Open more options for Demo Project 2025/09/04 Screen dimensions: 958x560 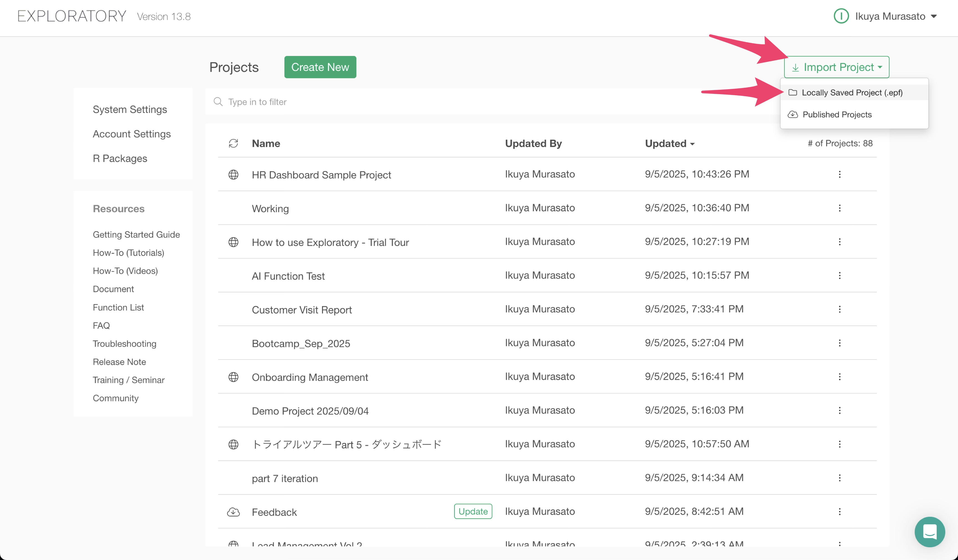click(840, 410)
